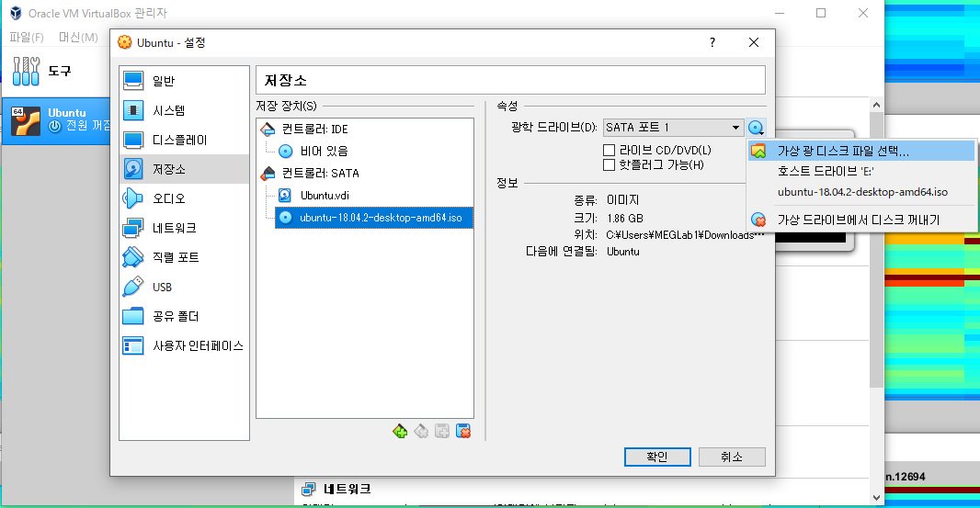The width and height of the screenshot is (980, 508).
Task: Open the 직렬 포트 settings category
Action: 184,257
